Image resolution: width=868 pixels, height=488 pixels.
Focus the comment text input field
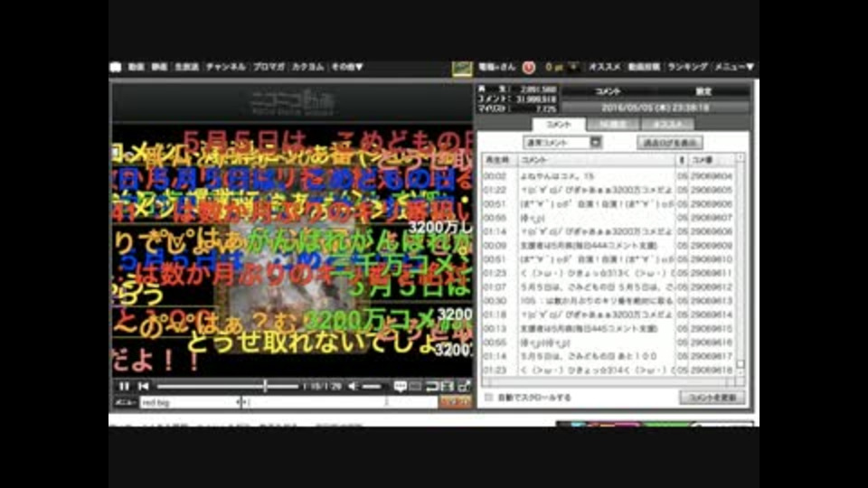point(342,402)
